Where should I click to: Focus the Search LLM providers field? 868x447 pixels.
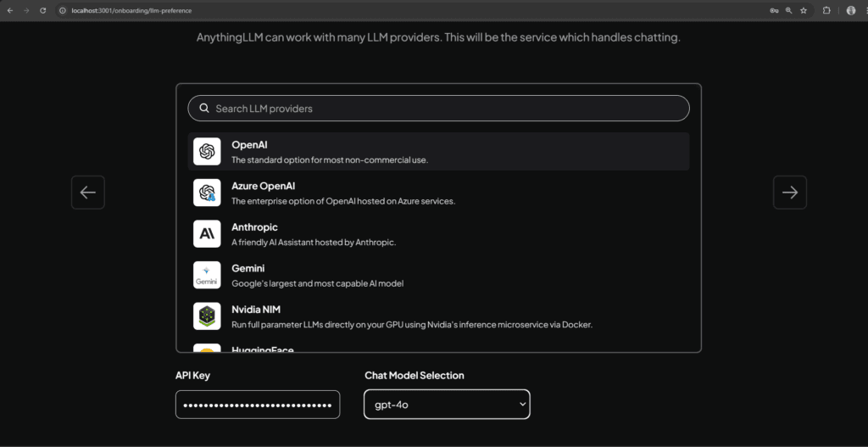(x=438, y=108)
